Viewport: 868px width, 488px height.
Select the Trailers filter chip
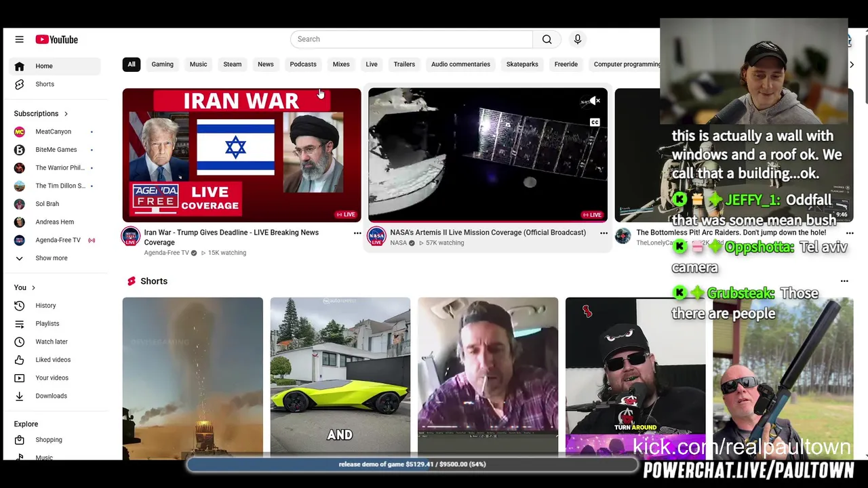[404, 64]
